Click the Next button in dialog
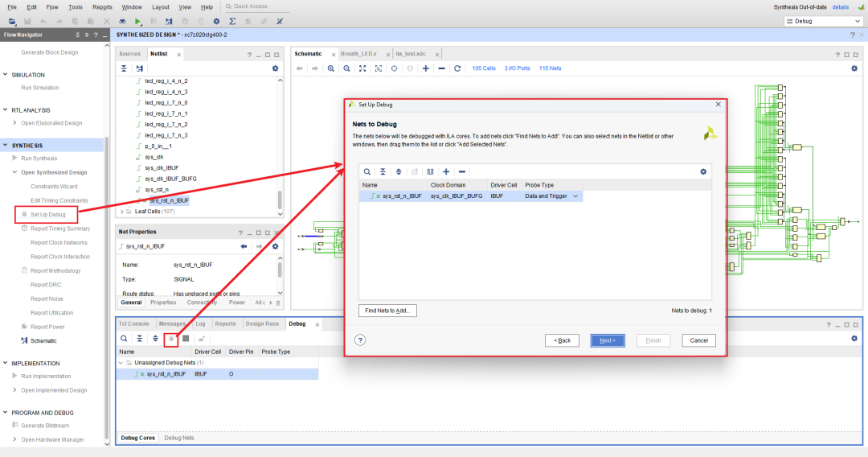 pos(608,340)
